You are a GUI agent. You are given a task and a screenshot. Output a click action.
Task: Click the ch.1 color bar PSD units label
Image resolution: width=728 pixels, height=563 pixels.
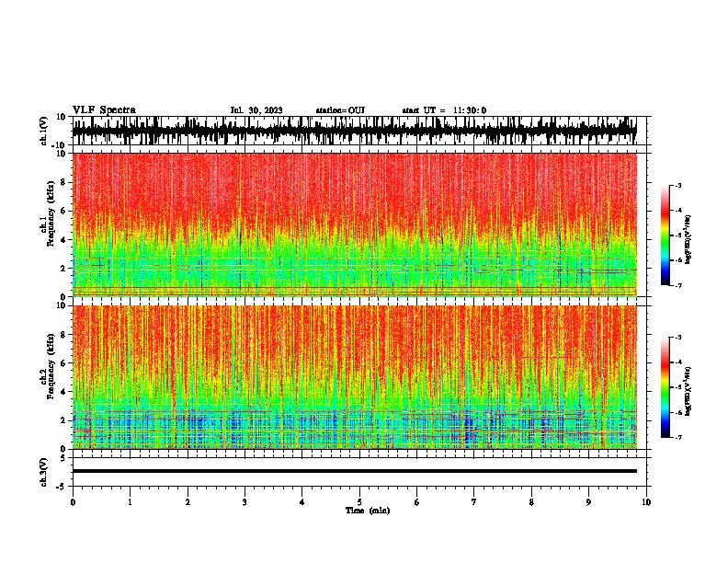[x=688, y=240]
